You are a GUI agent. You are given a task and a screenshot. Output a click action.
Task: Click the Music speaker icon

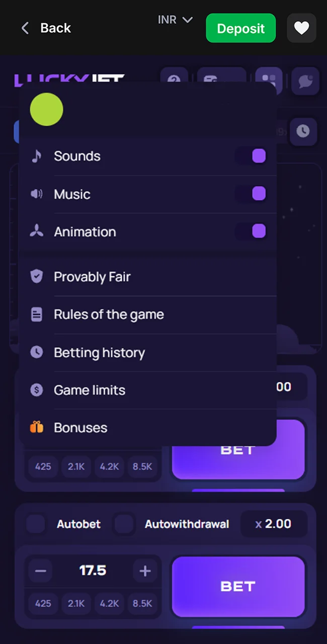tap(36, 194)
